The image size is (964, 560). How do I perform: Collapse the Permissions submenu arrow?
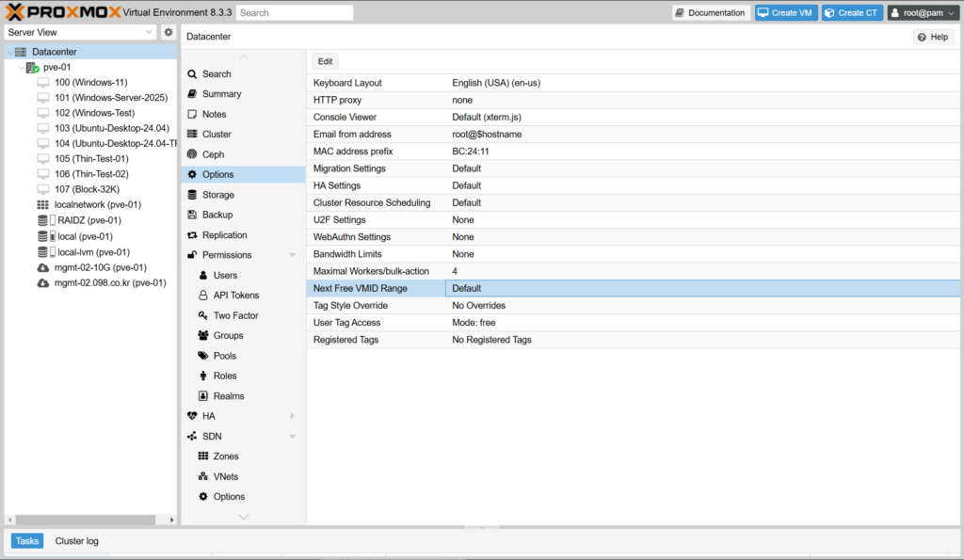click(293, 255)
